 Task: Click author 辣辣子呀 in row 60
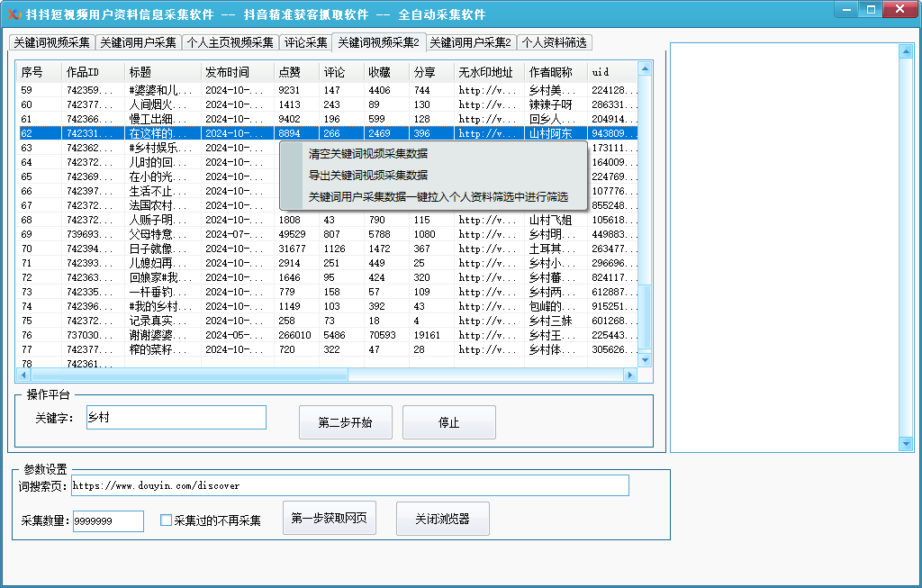550,104
